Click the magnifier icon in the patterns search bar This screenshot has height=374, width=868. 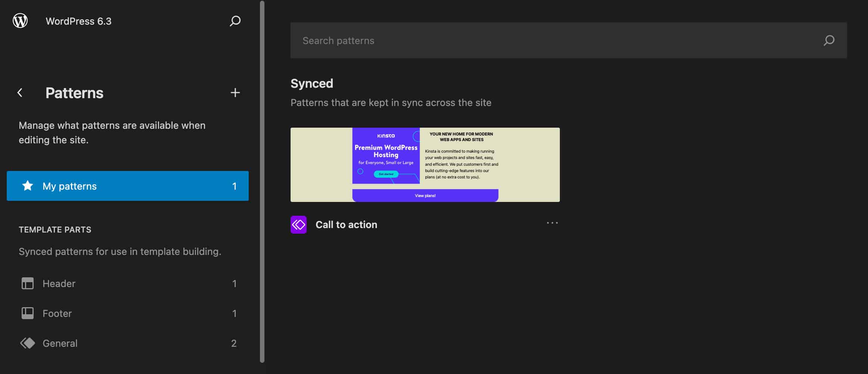click(829, 40)
